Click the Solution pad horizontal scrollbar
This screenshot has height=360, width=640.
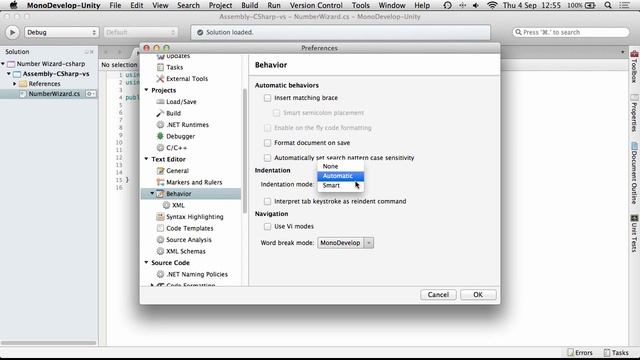pos(49,343)
